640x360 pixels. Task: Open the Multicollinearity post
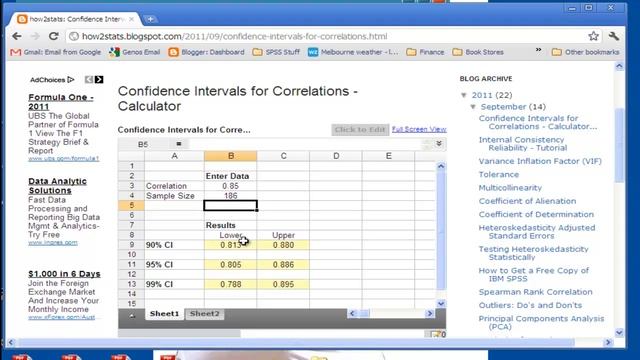[510, 188]
